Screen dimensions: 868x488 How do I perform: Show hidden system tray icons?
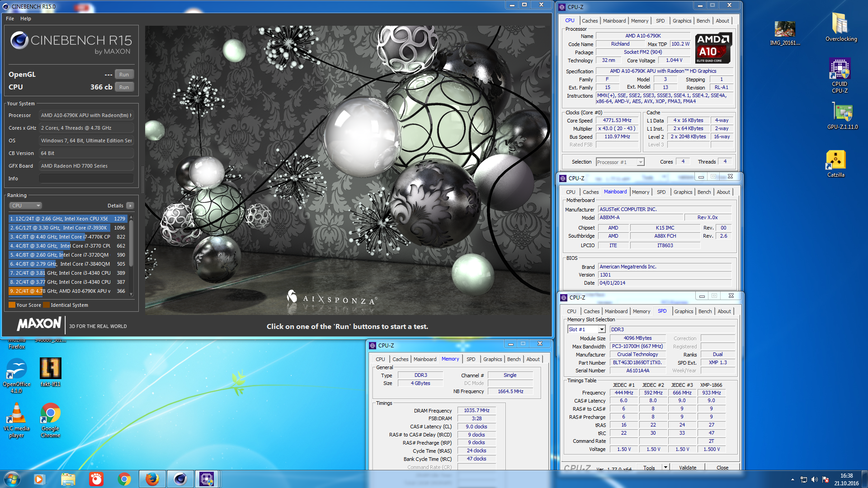792,479
